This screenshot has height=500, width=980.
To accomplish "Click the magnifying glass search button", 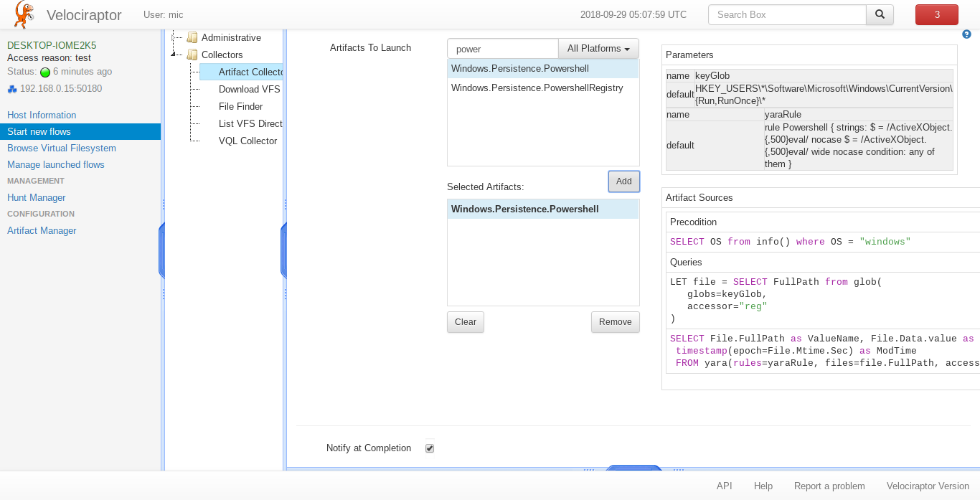I will click(880, 14).
